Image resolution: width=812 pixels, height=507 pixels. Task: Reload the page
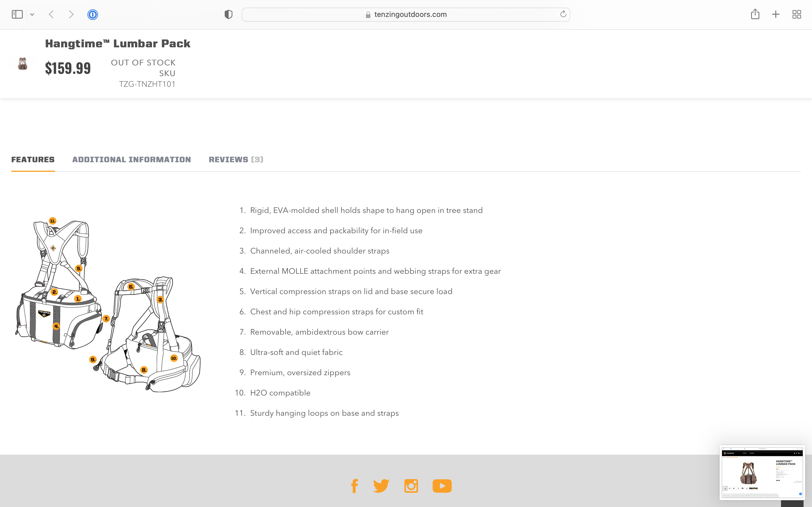563,14
